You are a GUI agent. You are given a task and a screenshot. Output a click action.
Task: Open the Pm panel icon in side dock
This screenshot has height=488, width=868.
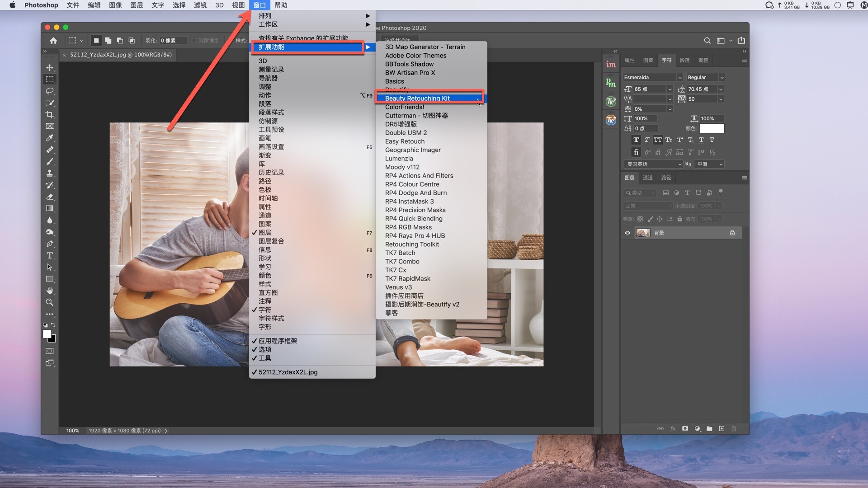[611, 83]
